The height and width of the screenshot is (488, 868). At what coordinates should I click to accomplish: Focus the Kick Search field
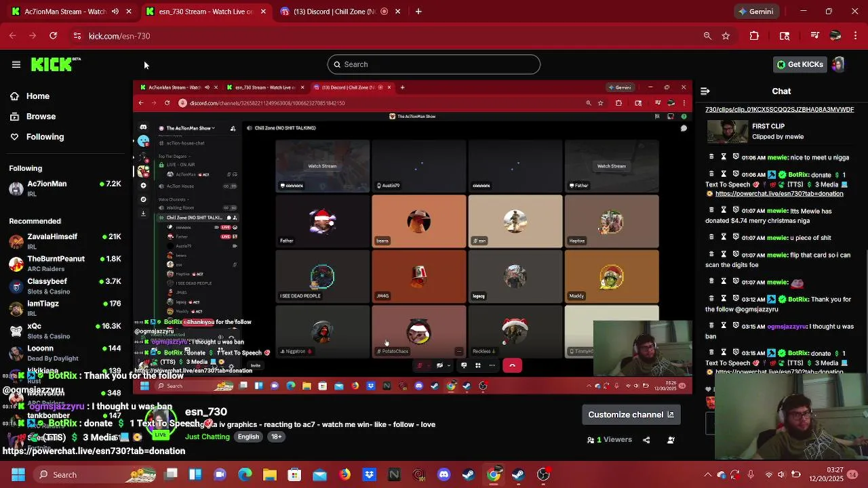pyautogui.click(x=434, y=64)
